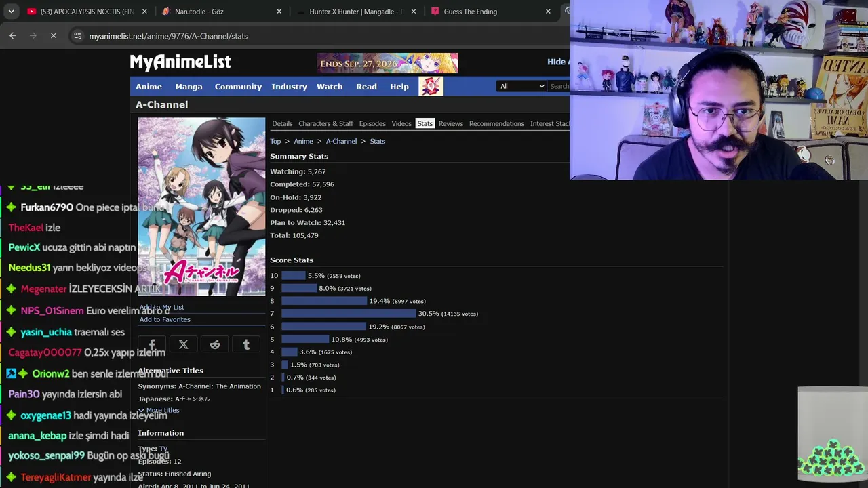Switch to the Reviews tab

tap(451, 123)
